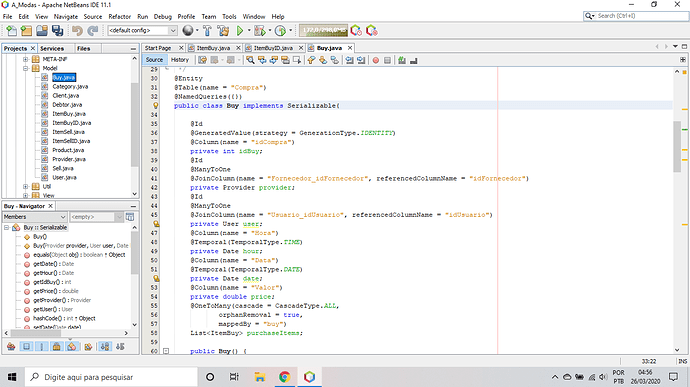Click the Start Macro Recording red button
Viewport: 690px width, 387px height.
[x=376, y=60]
